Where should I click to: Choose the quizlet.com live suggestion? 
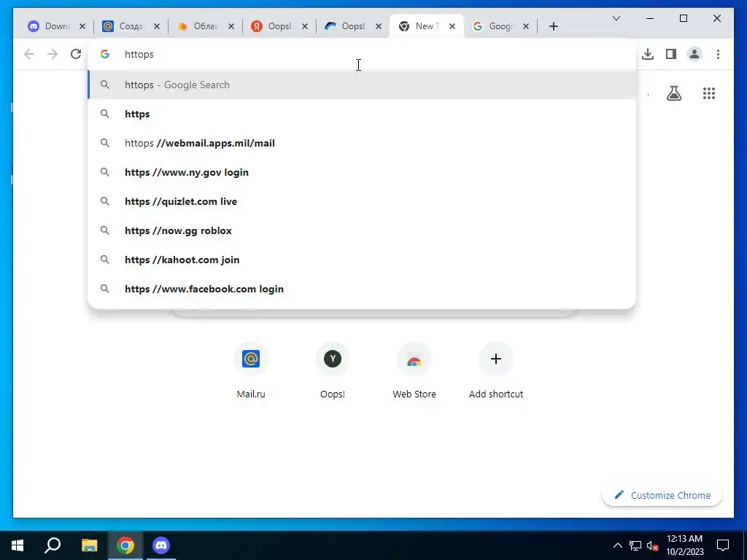[x=362, y=201]
